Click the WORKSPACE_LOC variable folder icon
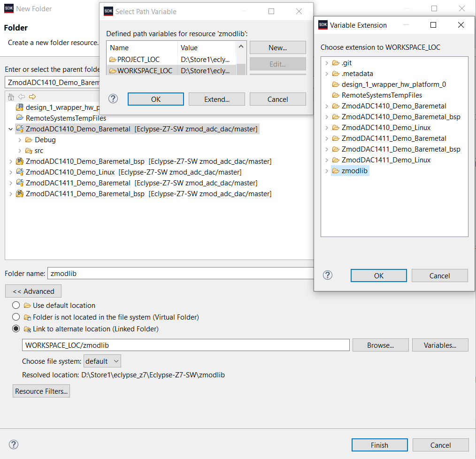This screenshot has height=459, width=476. click(113, 71)
